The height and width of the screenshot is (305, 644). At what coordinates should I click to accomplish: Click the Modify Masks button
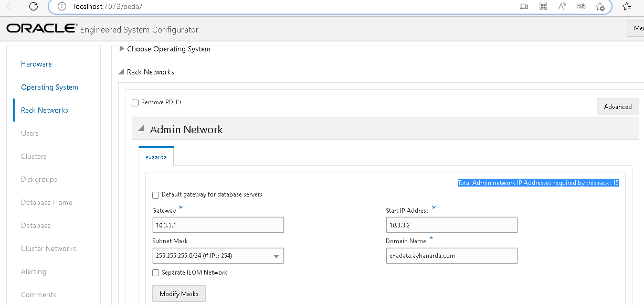179,293
